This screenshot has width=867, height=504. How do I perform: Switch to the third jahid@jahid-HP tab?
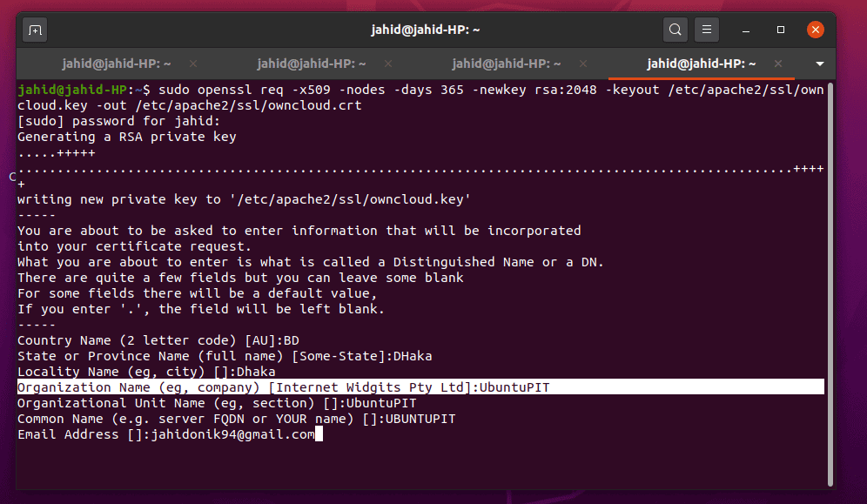[x=507, y=64]
